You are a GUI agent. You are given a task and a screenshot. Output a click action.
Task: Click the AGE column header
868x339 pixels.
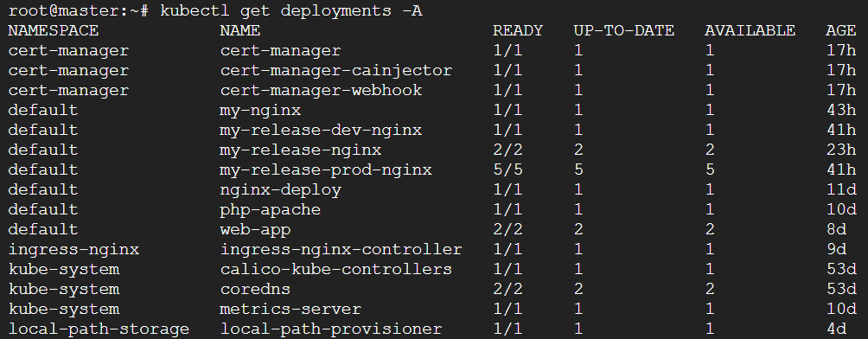840,30
